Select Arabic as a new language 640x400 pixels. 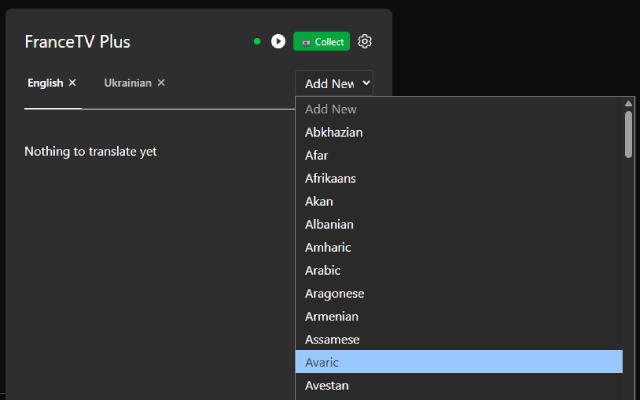click(459, 270)
